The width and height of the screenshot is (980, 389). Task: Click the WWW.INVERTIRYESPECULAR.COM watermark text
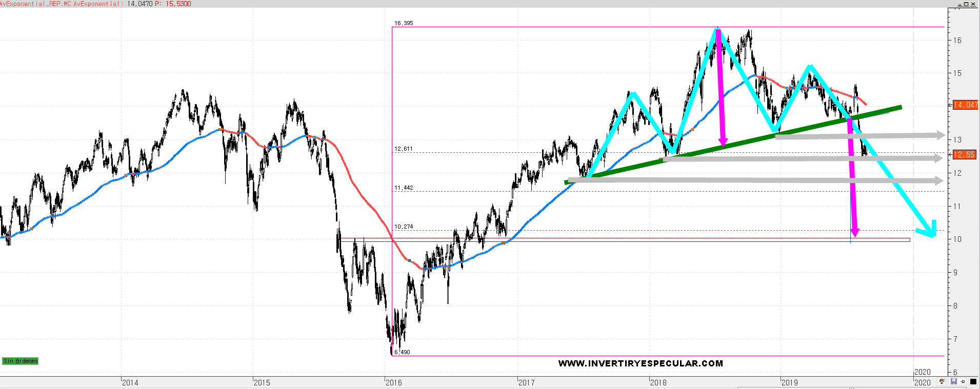tap(641, 363)
